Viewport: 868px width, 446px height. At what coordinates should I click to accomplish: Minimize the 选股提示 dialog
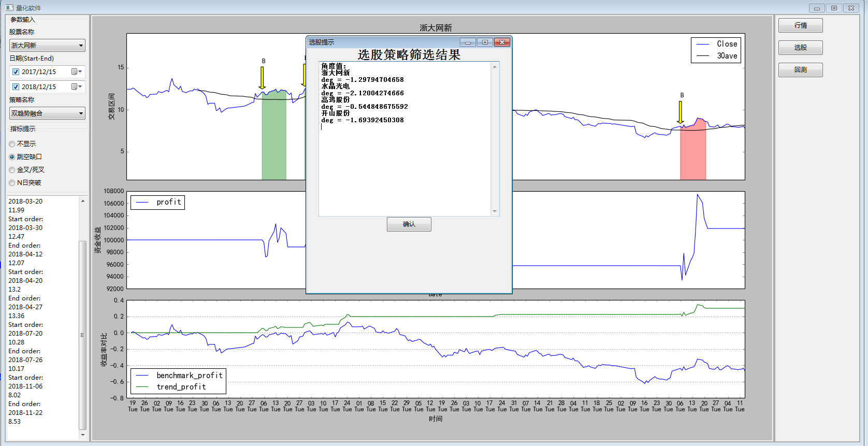(468, 42)
